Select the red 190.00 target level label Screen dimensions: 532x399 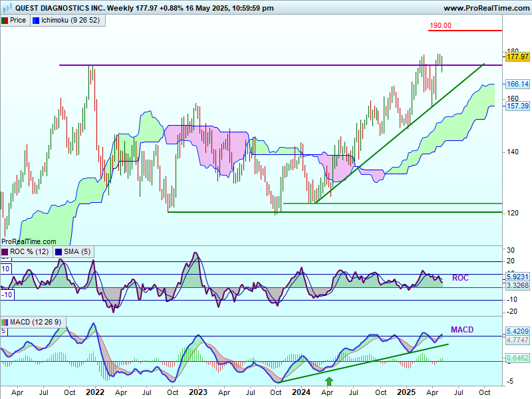coord(440,25)
